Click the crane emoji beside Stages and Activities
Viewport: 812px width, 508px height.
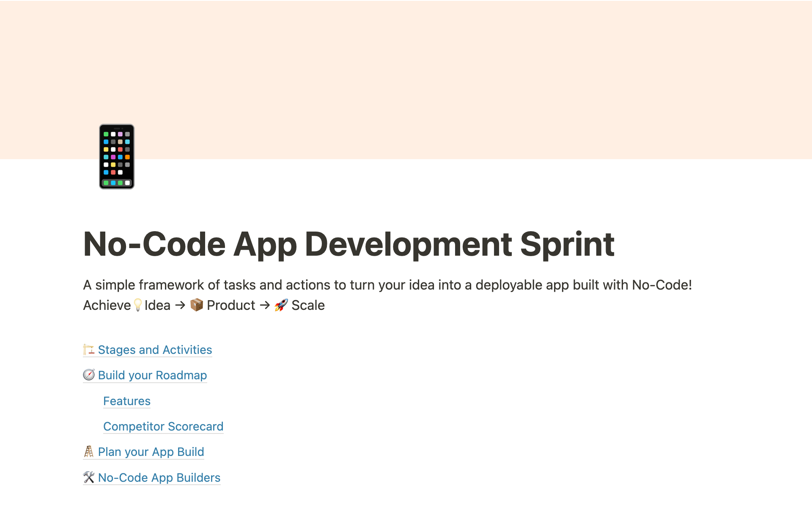pyautogui.click(x=89, y=350)
